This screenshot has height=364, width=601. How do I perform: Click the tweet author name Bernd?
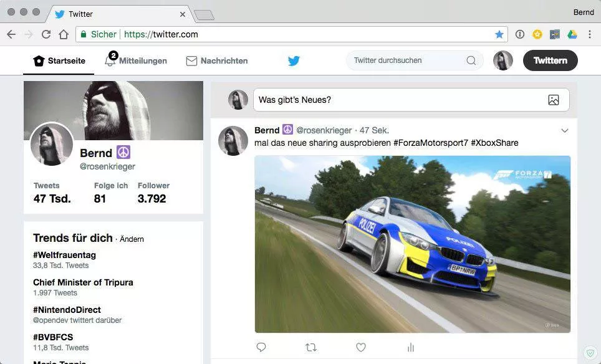coord(267,130)
